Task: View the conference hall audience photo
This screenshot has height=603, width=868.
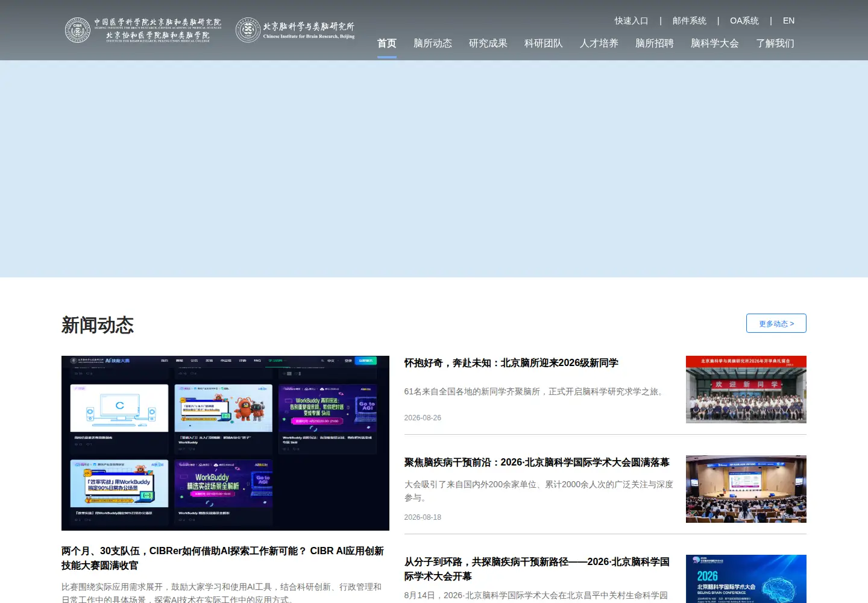Action: tap(746, 489)
